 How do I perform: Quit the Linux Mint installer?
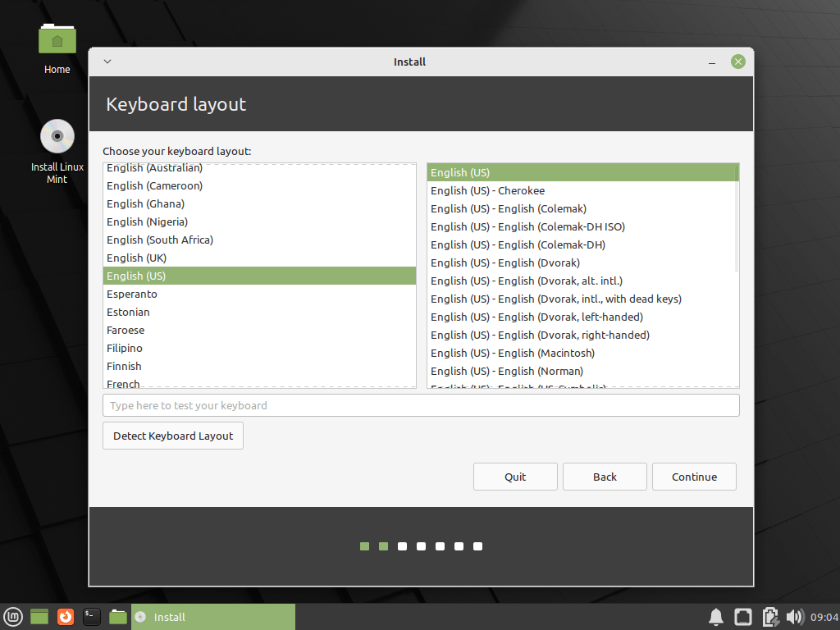point(515,477)
